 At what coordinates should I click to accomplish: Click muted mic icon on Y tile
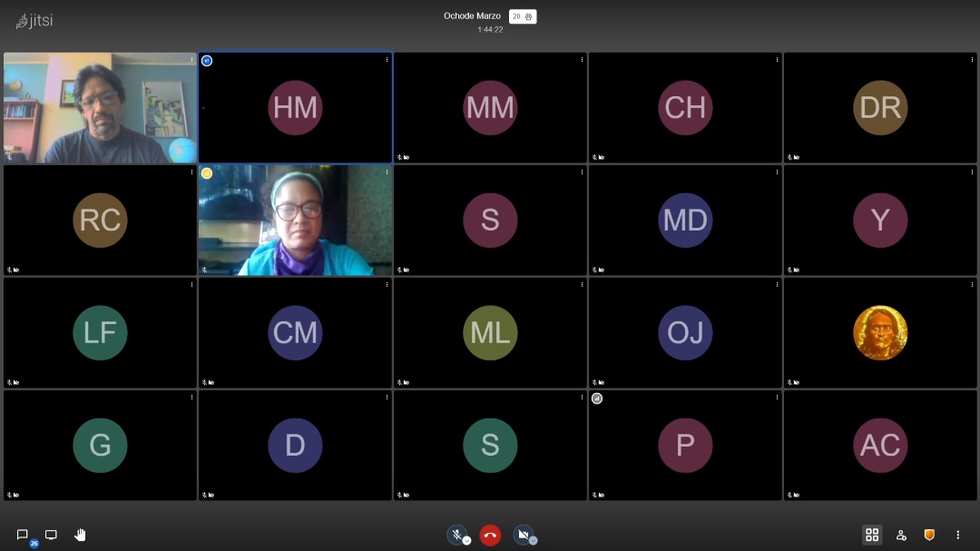coord(789,271)
